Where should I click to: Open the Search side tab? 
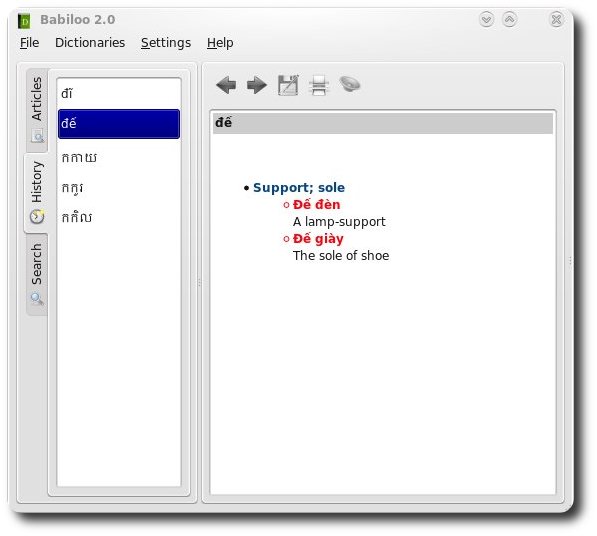pos(37,274)
